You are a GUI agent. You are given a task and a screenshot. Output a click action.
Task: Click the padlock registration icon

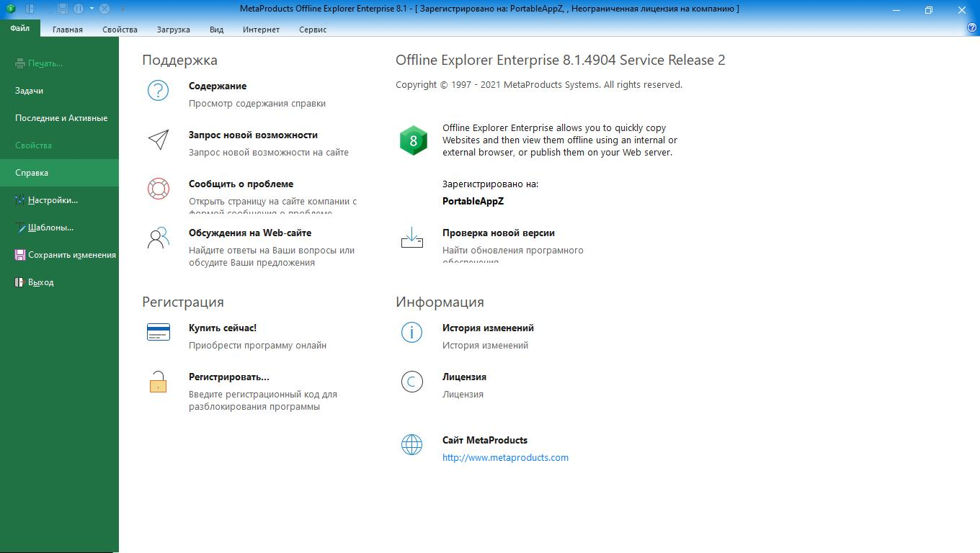click(x=158, y=381)
